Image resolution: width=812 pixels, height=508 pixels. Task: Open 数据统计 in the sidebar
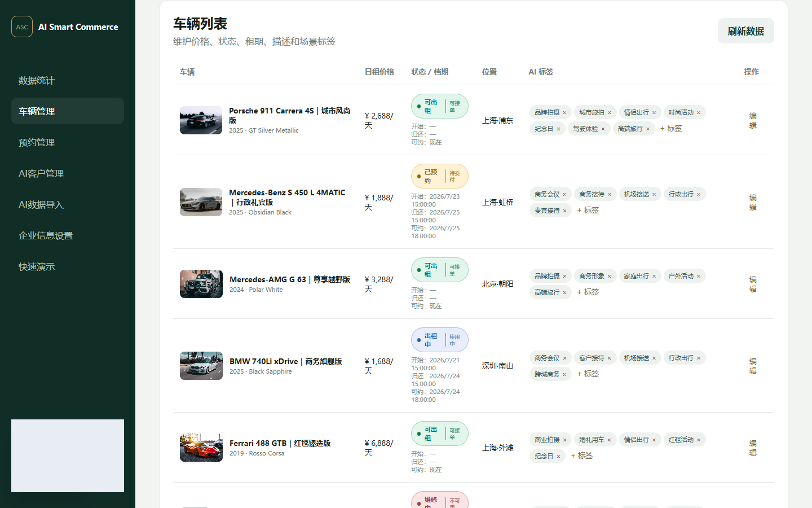point(68,80)
